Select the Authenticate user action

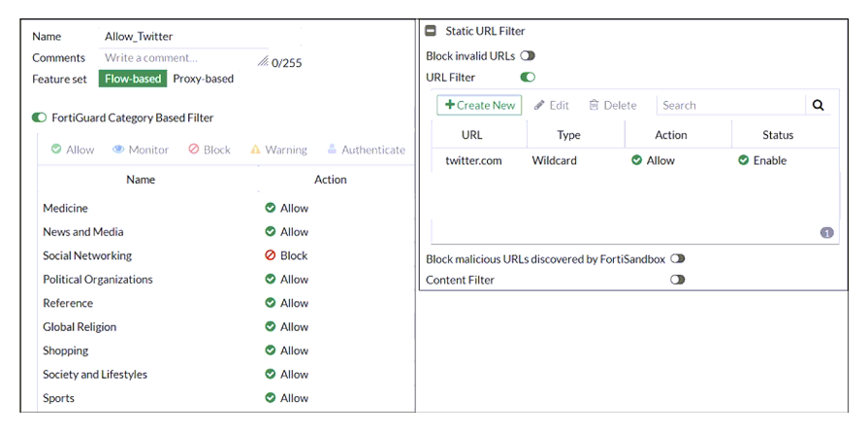point(332,150)
